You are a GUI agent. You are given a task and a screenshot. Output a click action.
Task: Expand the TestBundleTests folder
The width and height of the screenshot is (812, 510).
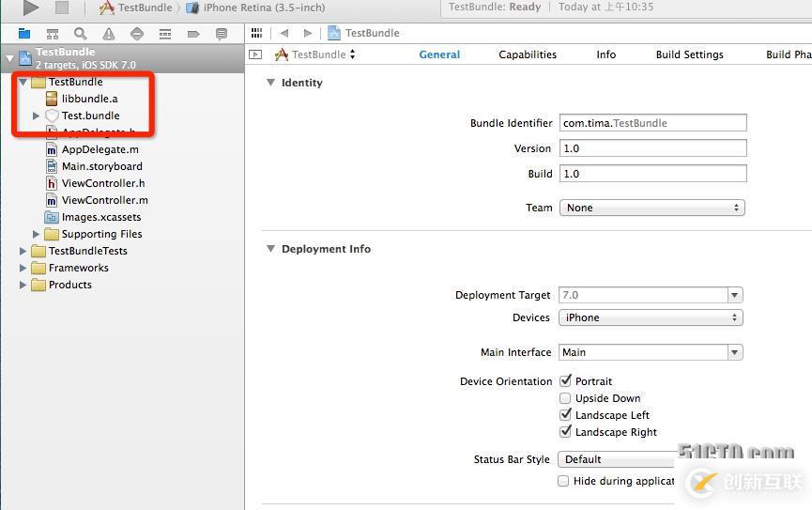(x=23, y=252)
